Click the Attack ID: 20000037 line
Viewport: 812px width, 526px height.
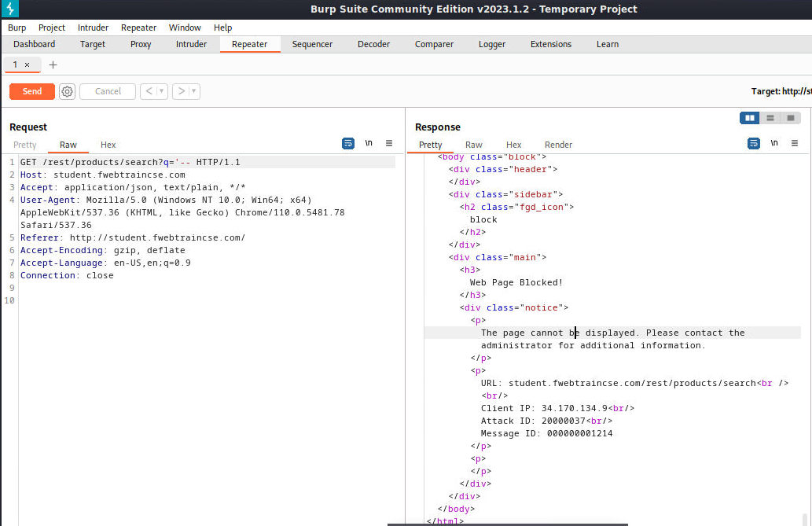tap(546, 421)
